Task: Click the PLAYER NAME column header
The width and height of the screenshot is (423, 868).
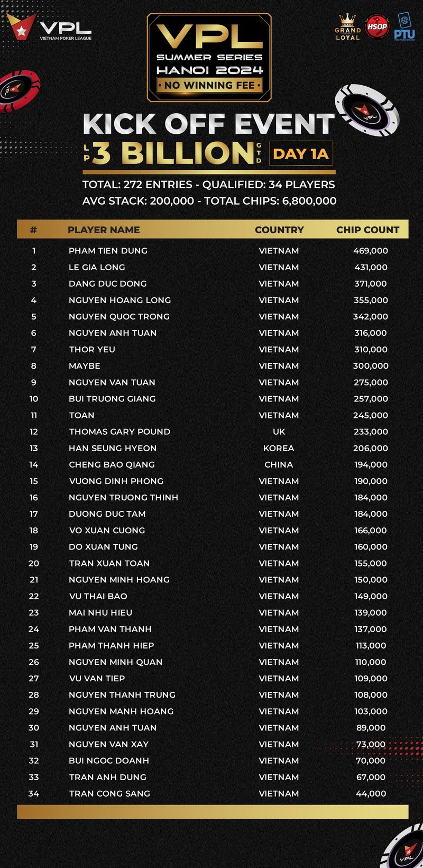Action: click(x=104, y=230)
